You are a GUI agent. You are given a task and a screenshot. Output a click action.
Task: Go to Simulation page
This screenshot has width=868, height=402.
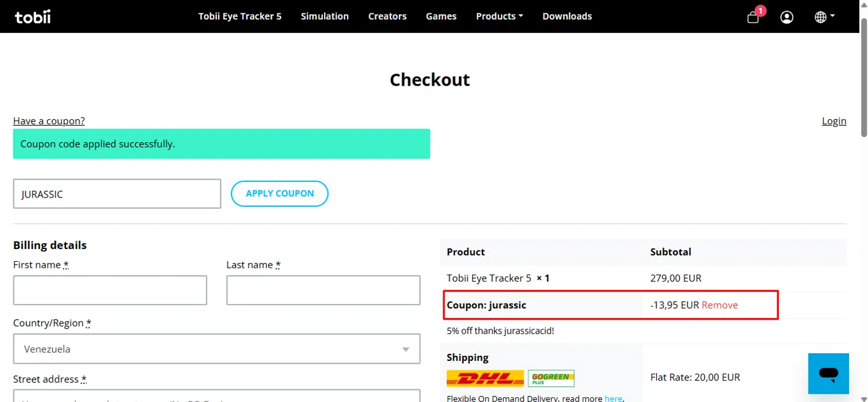tap(325, 16)
